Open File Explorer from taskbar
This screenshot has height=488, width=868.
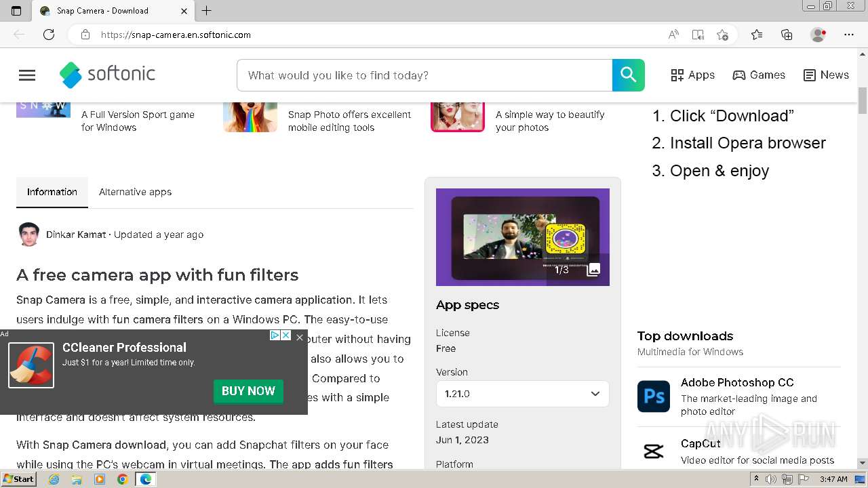77,479
